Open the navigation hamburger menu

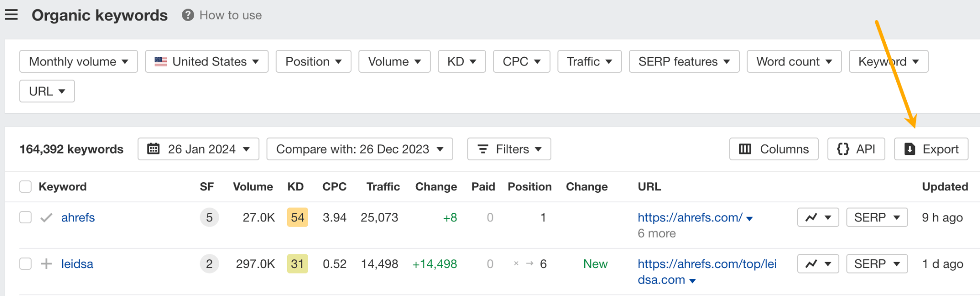(x=11, y=14)
